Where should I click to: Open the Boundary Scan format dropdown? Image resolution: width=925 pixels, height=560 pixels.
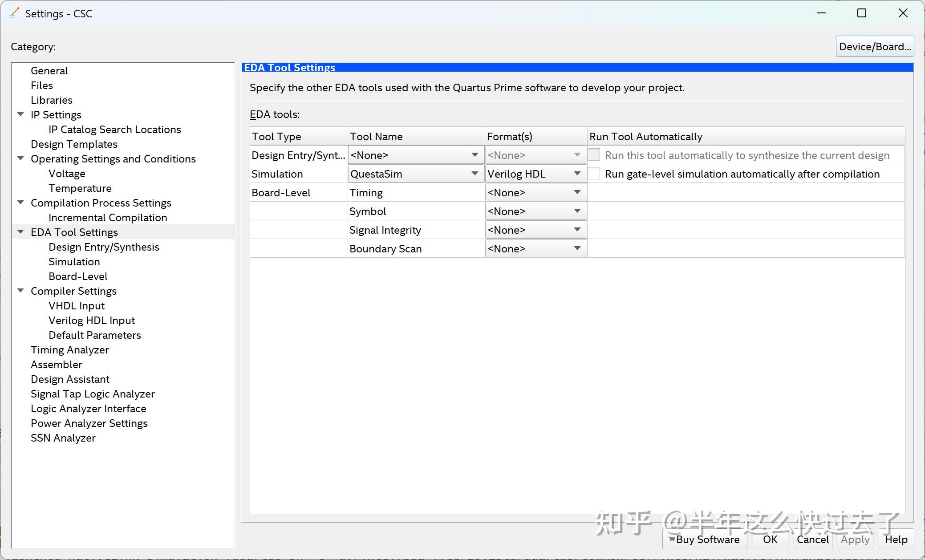point(536,248)
